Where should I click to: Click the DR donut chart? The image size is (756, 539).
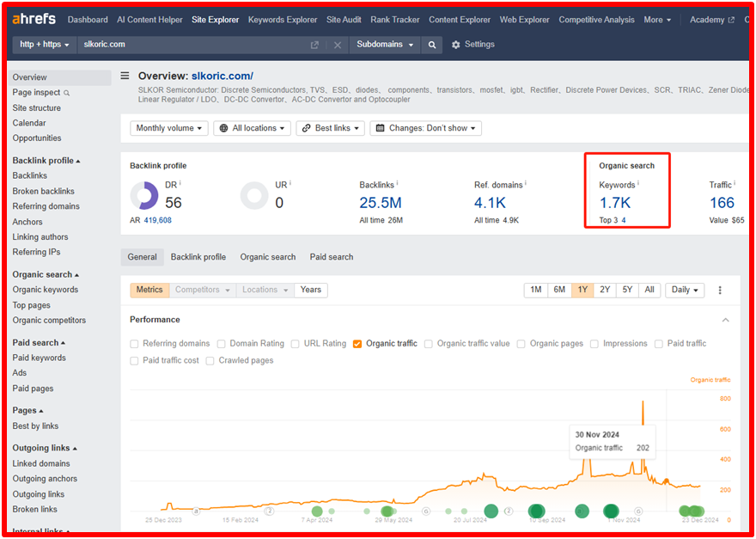pyautogui.click(x=144, y=196)
